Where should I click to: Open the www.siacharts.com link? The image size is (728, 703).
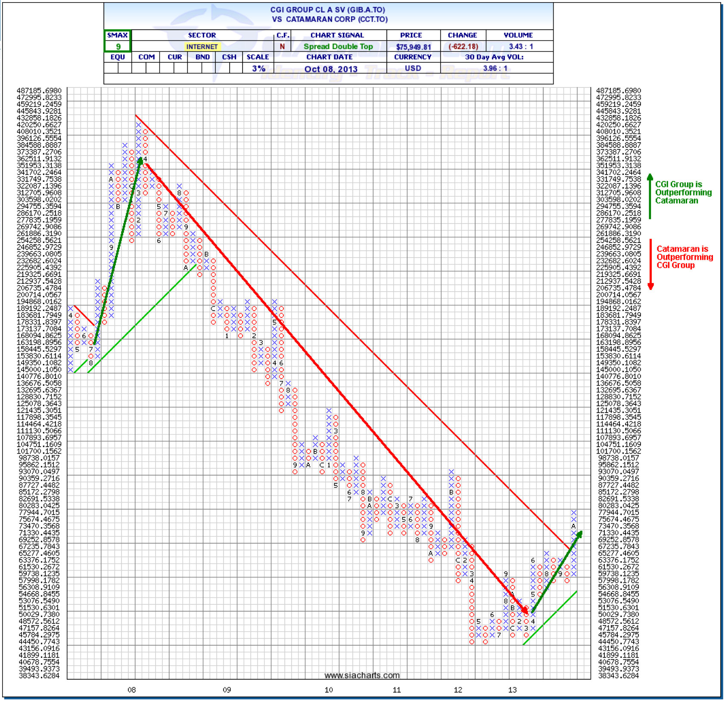[361, 675]
